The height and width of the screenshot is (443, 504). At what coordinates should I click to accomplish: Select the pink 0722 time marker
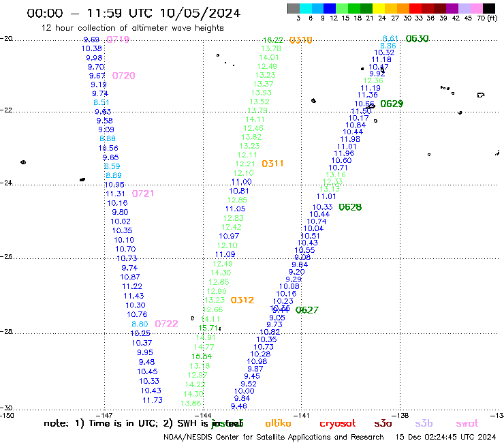coord(166,324)
